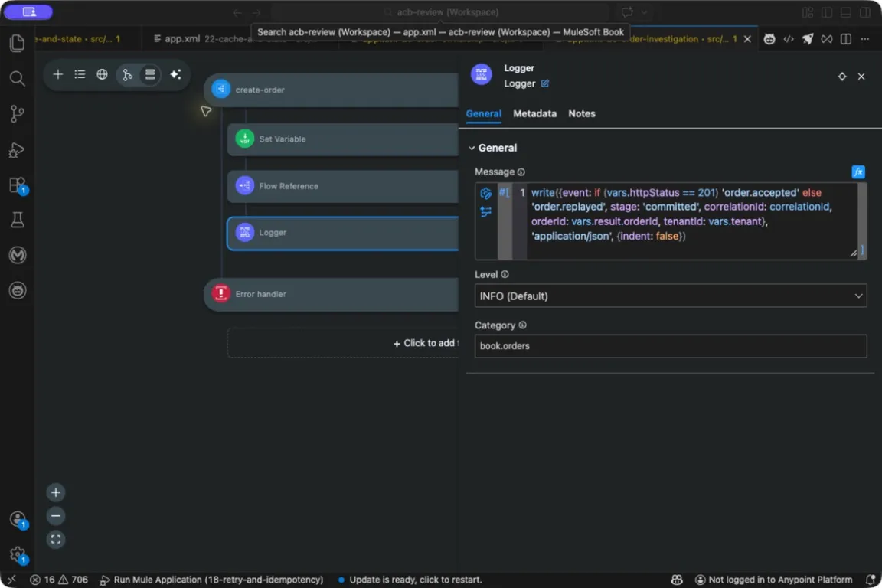
Task: Open more editor actions ellipsis
Action: tap(864, 39)
